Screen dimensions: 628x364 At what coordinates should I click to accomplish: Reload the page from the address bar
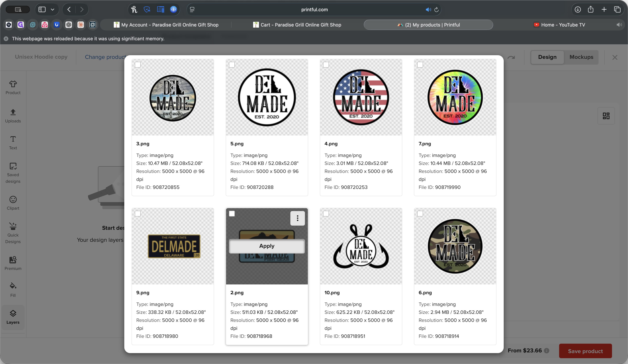click(436, 9)
